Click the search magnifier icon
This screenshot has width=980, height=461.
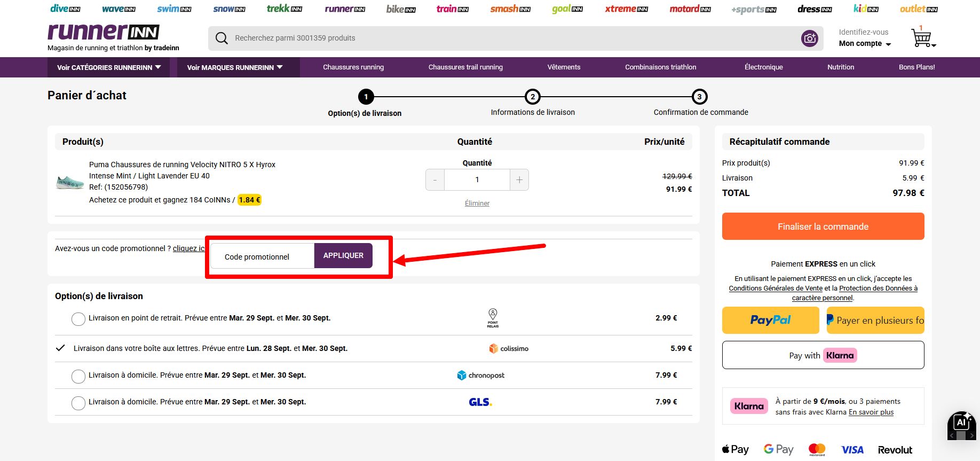click(x=222, y=38)
